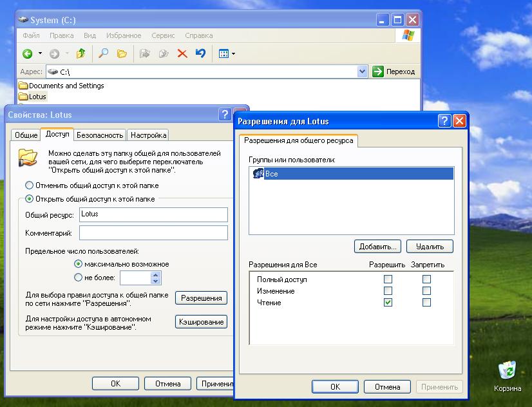Screen dimensions: 532x407
Task: Click OK in Разрешения для Lotus dialog
Action: (335, 386)
